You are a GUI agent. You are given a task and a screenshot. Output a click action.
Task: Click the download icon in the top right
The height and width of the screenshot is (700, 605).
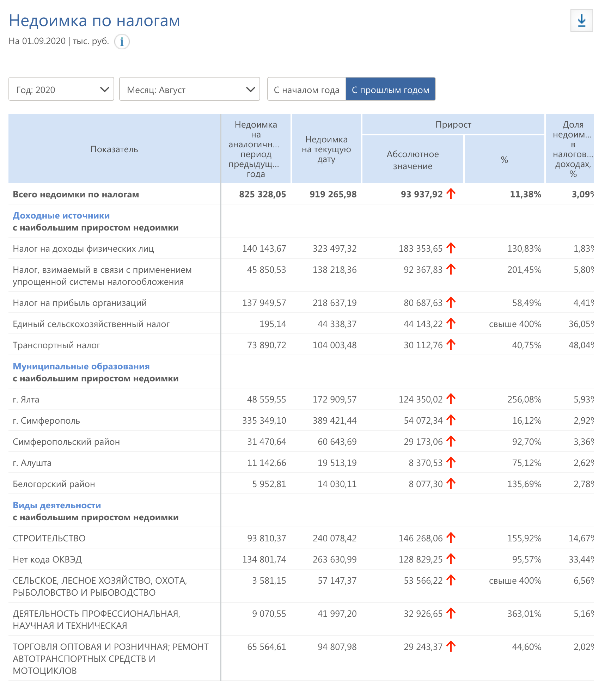click(581, 21)
